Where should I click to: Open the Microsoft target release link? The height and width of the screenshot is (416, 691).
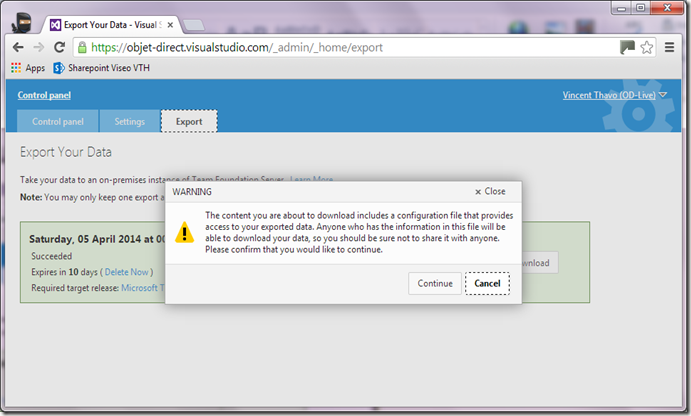142,288
